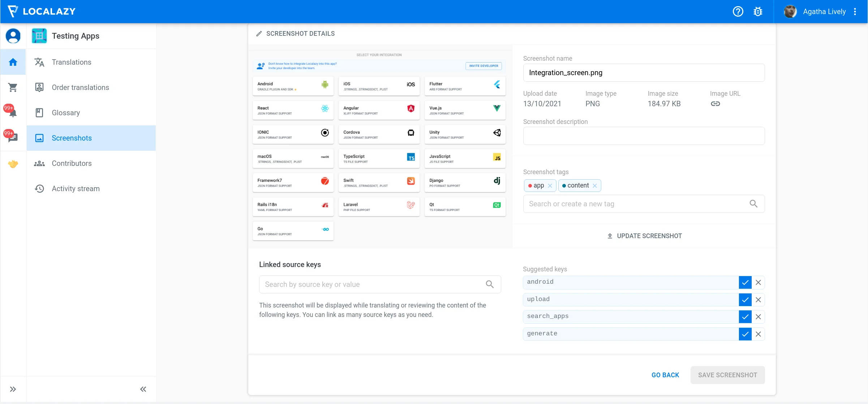This screenshot has height=404, width=868.
Task: Open the Image URL link icon
Action: pyautogui.click(x=716, y=104)
